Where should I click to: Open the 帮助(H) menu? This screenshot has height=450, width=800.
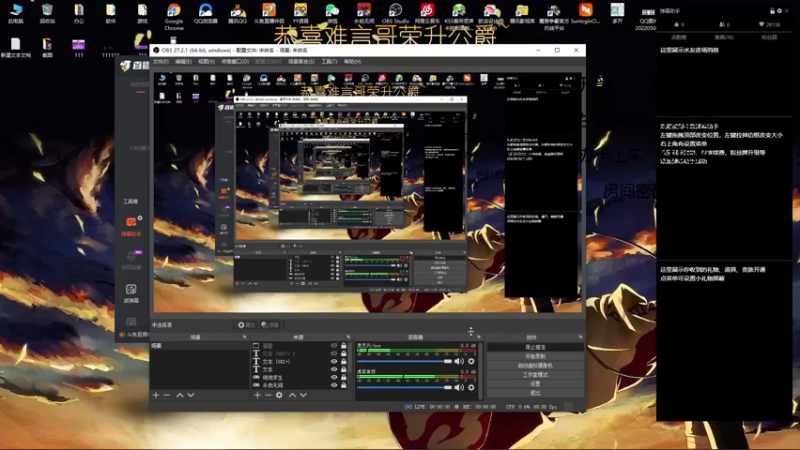352,61
